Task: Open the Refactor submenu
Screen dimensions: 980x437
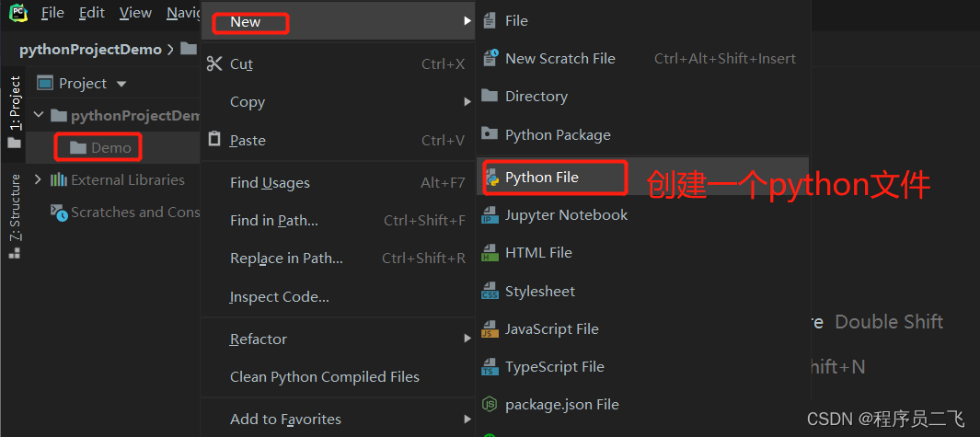Action: pyautogui.click(x=338, y=339)
